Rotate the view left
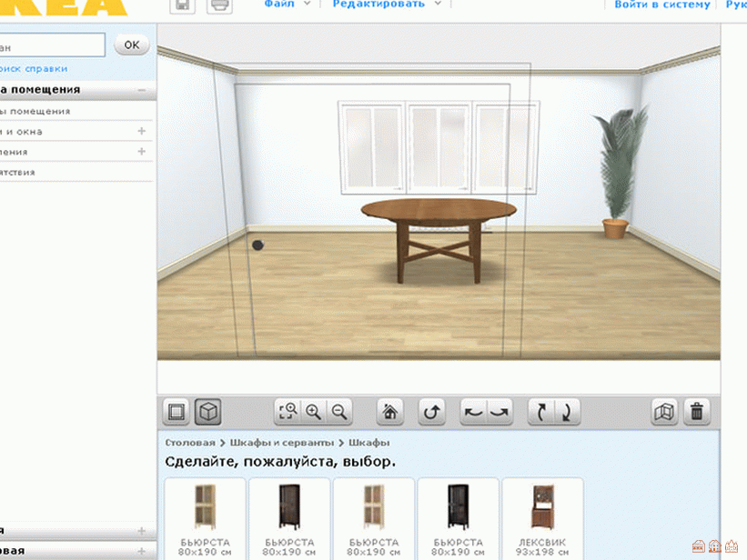The width and height of the screenshot is (747, 560). (474, 412)
